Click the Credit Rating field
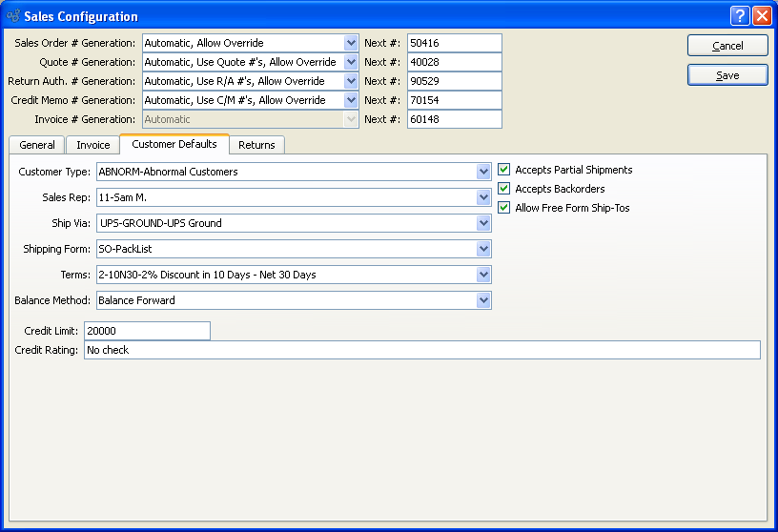778x532 pixels. click(x=422, y=350)
